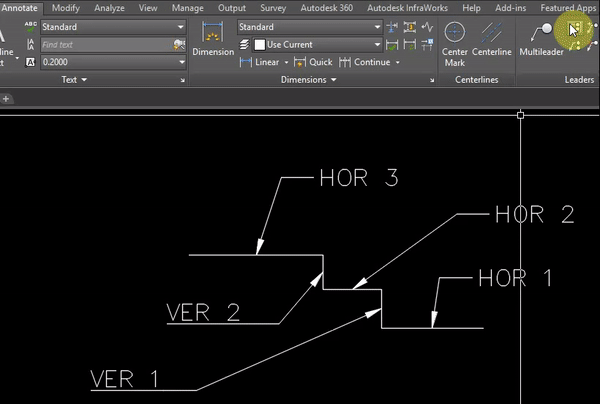Screen dimensions: 600x404
Task: Open the Dimensions panel dialog launcher arrow
Action: point(432,80)
